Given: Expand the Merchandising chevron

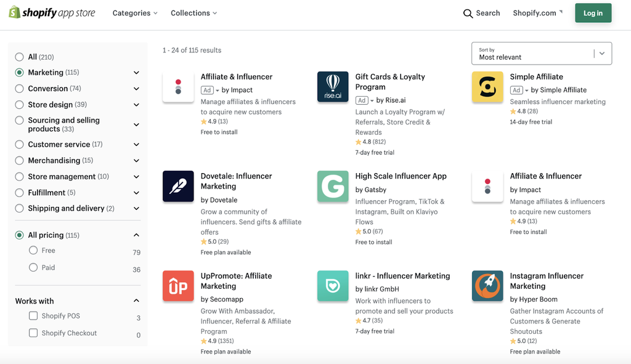Looking at the screenshot, I should click(x=136, y=161).
